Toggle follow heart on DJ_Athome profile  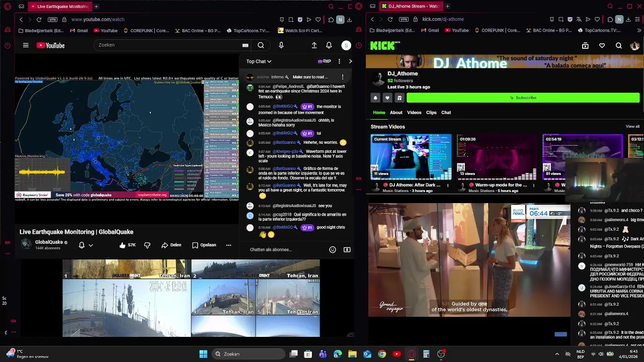tap(387, 98)
